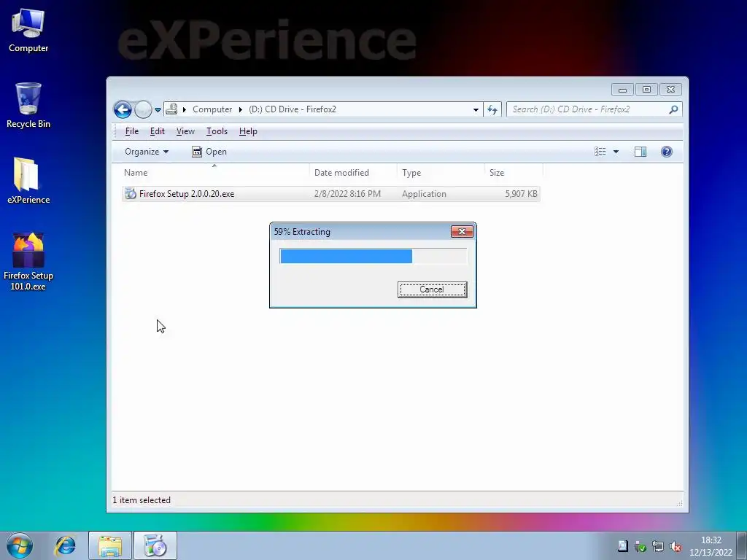Open the Tools menu
Screen dimensions: 747x560
[217, 131]
